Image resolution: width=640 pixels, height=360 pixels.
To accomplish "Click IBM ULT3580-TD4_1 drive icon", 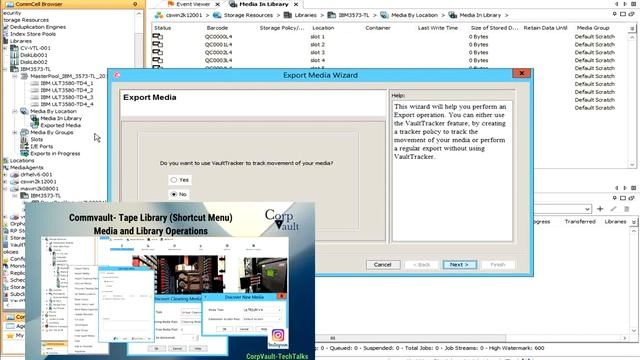I will [35, 83].
